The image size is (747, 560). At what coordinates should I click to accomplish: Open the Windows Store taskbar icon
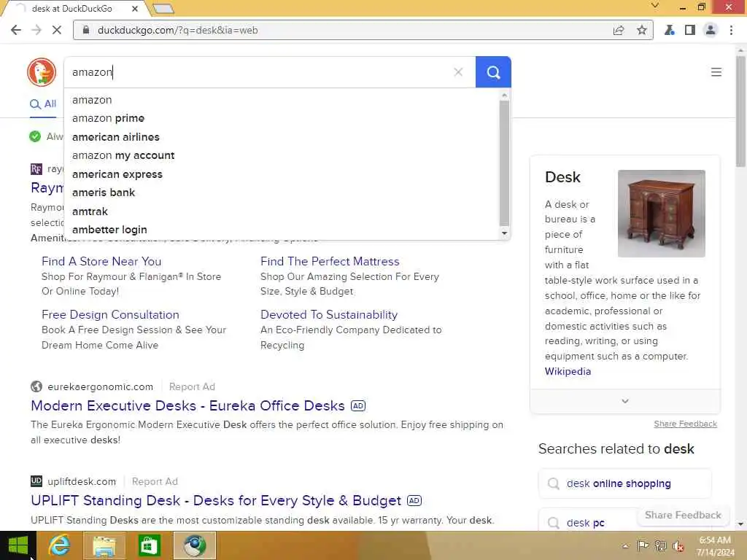point(149,545)
